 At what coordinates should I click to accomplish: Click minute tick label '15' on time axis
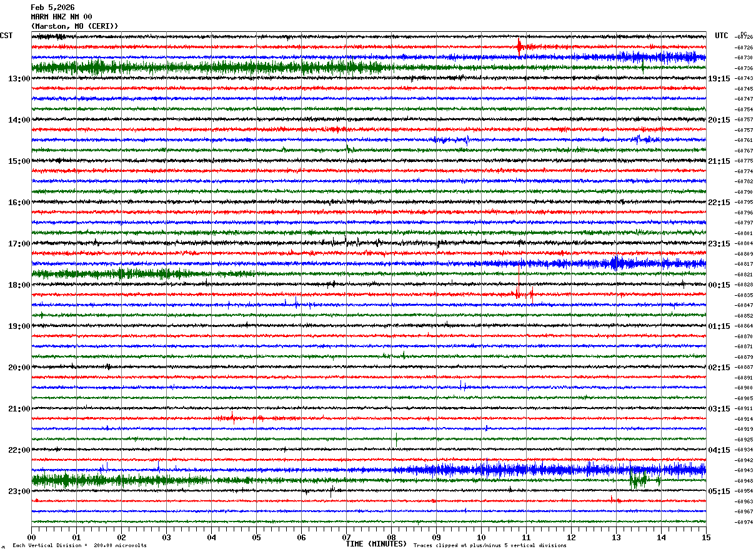(706, 537)
